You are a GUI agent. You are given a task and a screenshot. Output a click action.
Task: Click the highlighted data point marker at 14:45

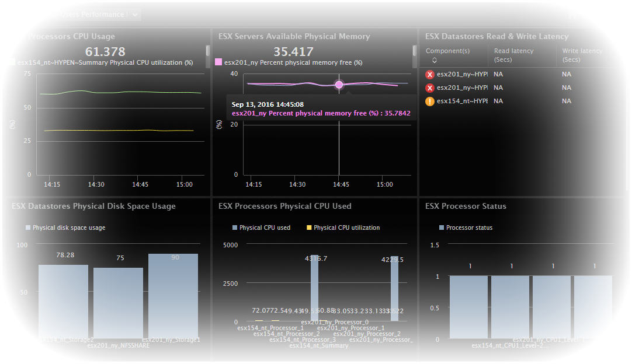(x=339, y=85)
